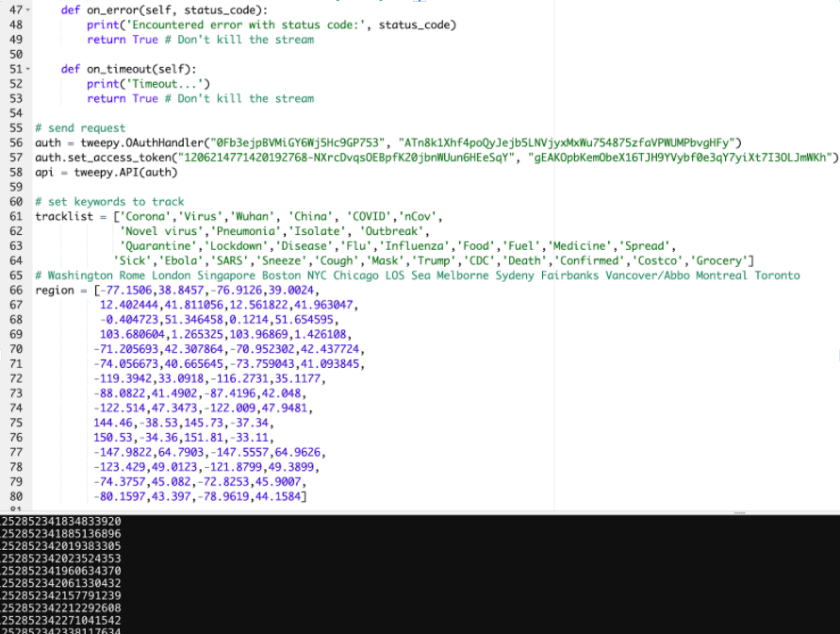Click the 'Wuhan' keyword string
840x634 pixels.
point(256,216)
